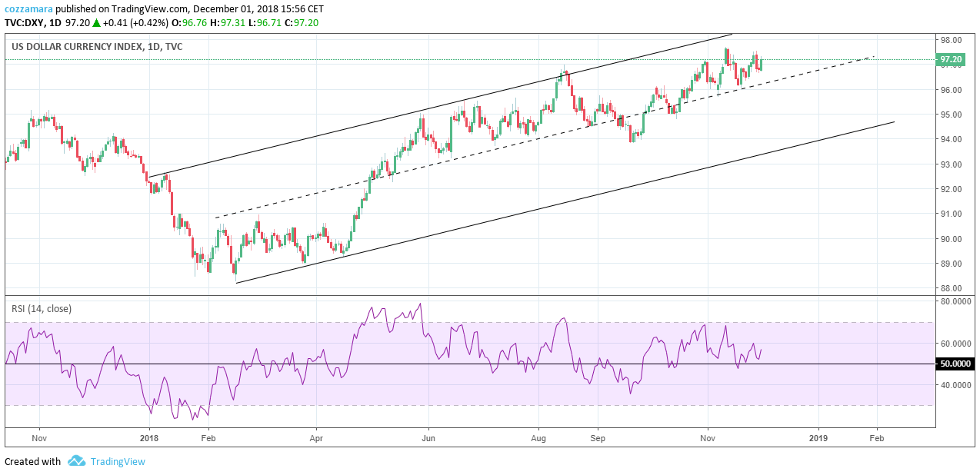Click the Aug label on time axis
Viewport: 980px width, 475px height.
tap(539, 437)
